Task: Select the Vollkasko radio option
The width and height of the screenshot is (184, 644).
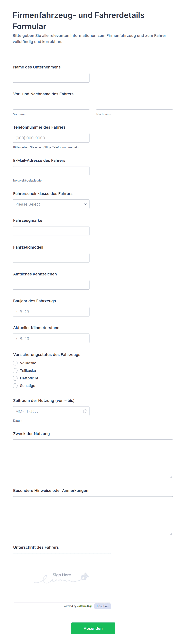Action: (15, 363)
